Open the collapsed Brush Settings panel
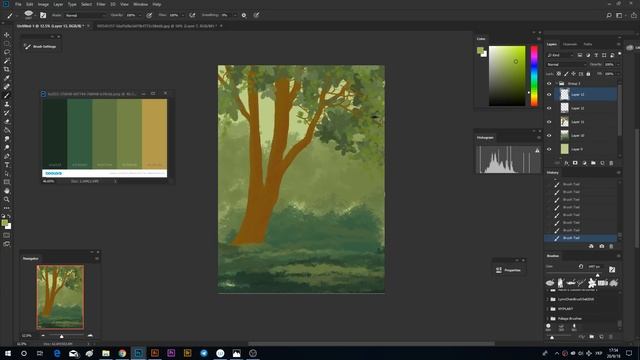Screen dimensions: 640x360 (40, 47)
